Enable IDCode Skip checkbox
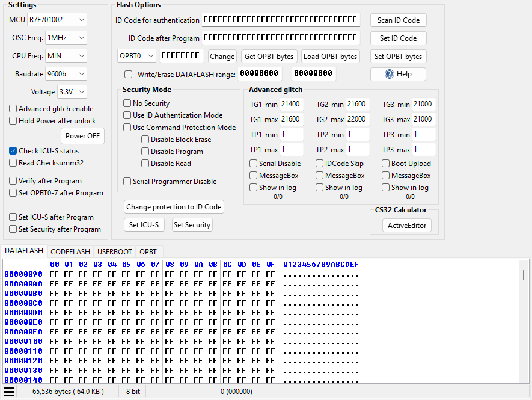Image resolution: width=532 pixels, height=400 pixels. pyautogui.click(x=319, y=164)
